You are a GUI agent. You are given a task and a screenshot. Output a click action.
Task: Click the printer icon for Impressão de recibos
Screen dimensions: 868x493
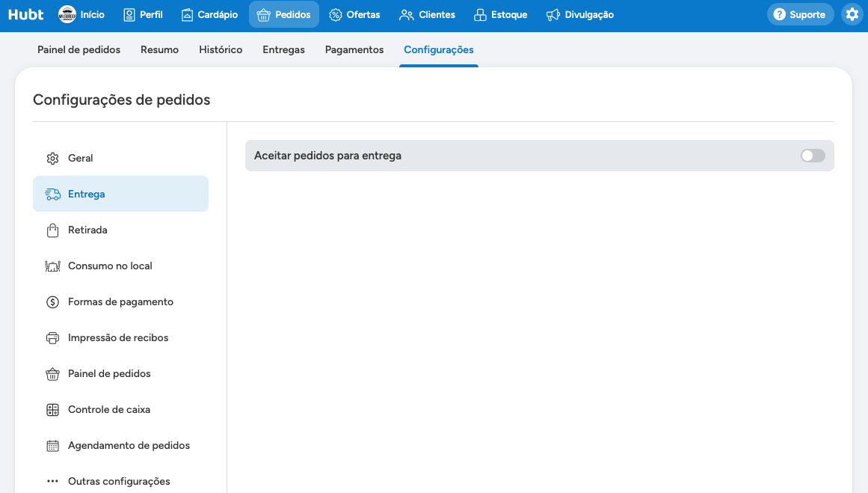click(52, 338)
